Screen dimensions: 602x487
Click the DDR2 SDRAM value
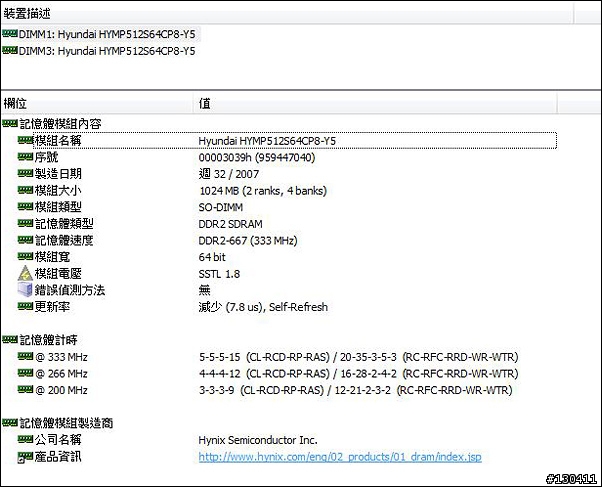pos(231,224)
